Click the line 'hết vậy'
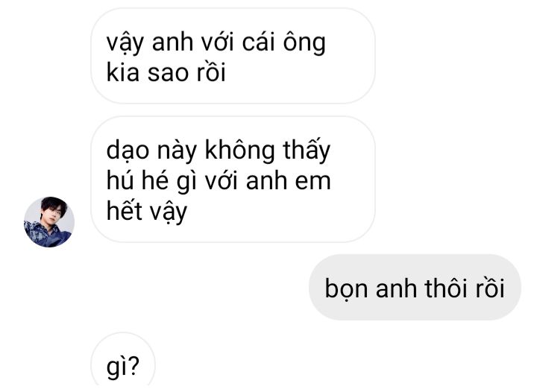537x392 pixels. pyautogui.click(x=147, y=212)
